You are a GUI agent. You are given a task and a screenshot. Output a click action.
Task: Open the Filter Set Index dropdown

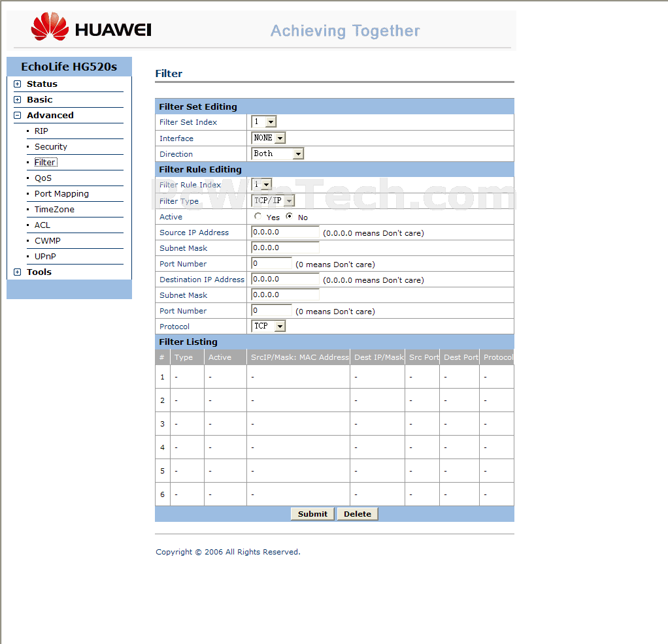264,121
